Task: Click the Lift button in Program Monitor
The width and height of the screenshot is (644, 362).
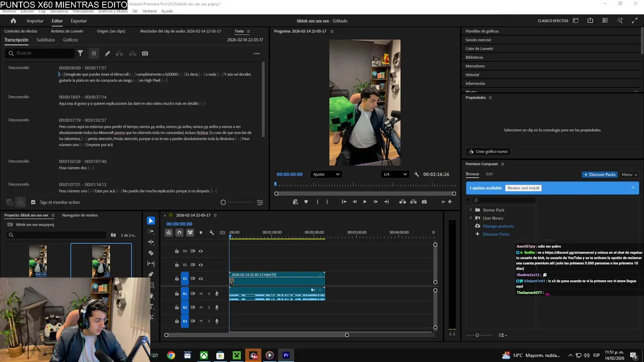Action: pyautogui.click(x=403, y=202)
